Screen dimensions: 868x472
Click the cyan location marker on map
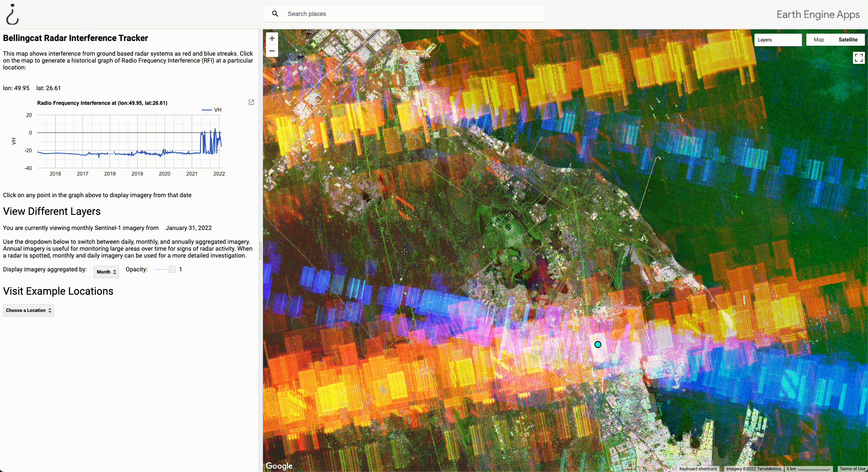click(598, 344)
